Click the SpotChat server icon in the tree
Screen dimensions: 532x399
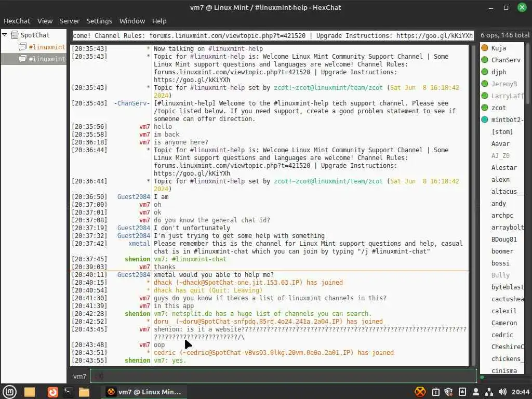point(15,35)
